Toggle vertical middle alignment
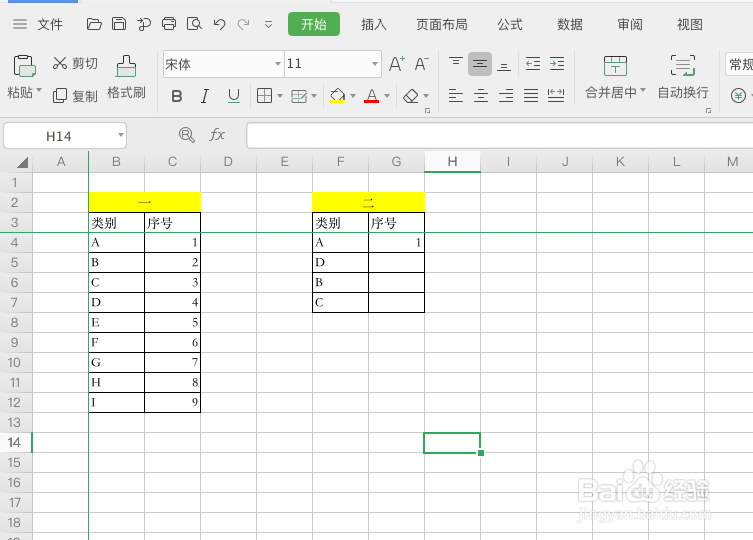This screenshot has height=540, width=753. pyautogui.click(x=480, y=64)
